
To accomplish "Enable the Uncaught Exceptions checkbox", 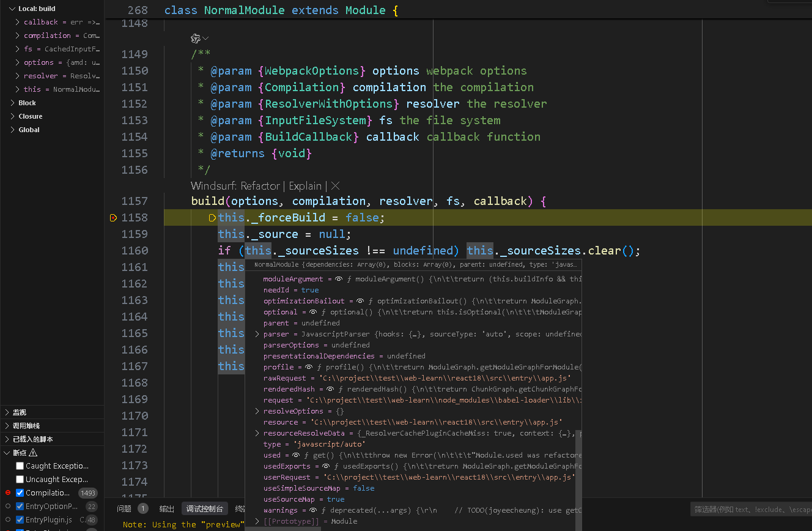I will coord(20,480).
